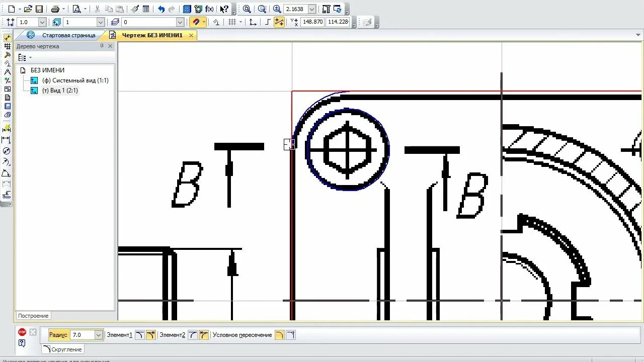
Task: Toggle the grid display
Action: (232, 22)
